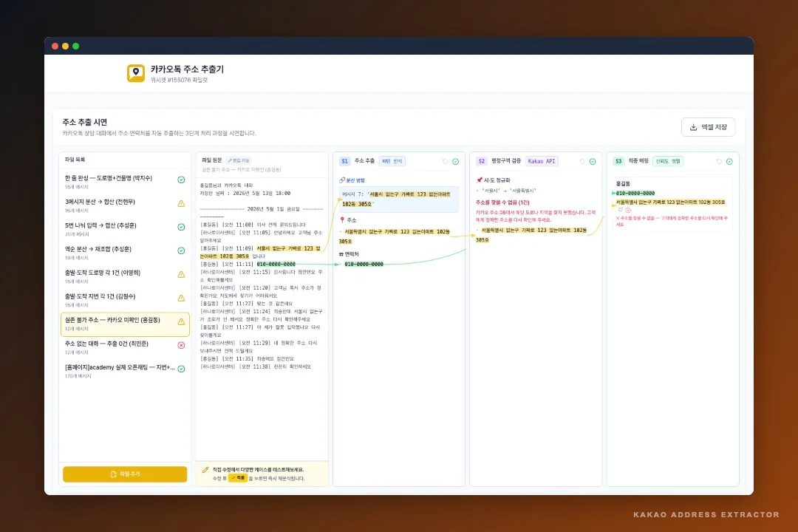Select the file '3메시지 분산 → 합산 (전현무)'
Viewport: 798px width, 532px height.
point(125,205)
